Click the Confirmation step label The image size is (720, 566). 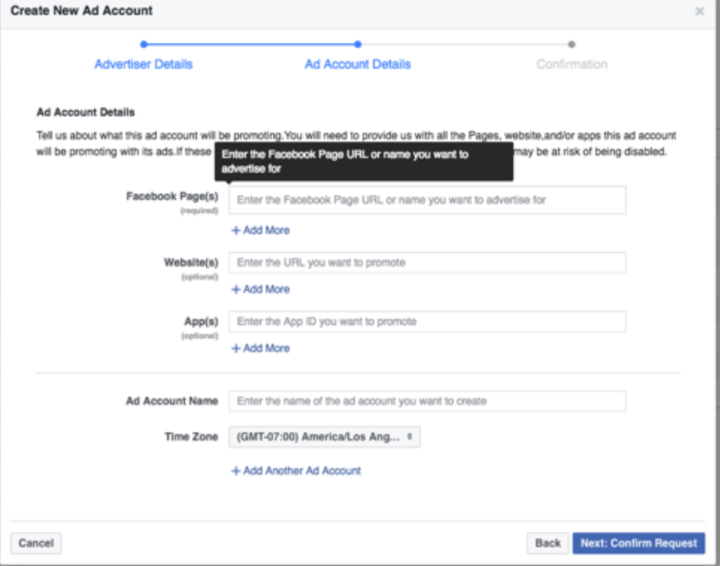point(572,64)
